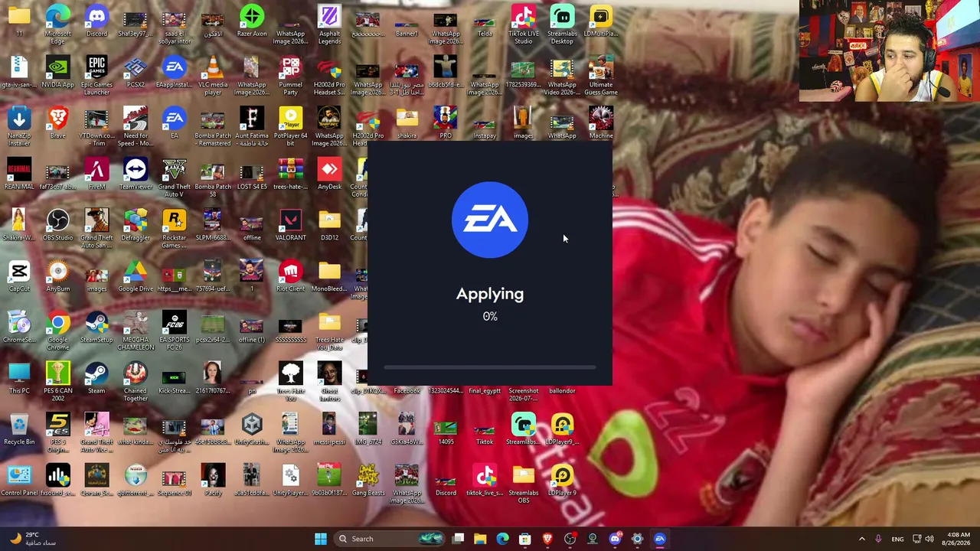980x551 pixels.
Task: Show hidden system tray icons
Action: coord(861,539)
